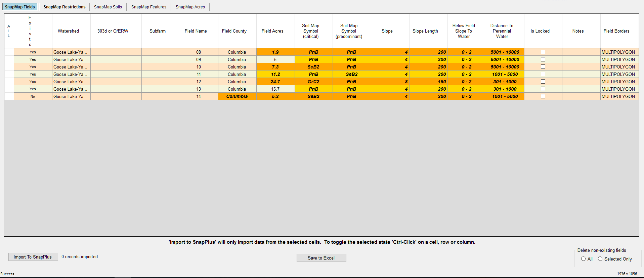Image resolution: width=644 pixels, height=278 pixels.
Task: Click the Below Field Slope To Water header
Action: 467,31
